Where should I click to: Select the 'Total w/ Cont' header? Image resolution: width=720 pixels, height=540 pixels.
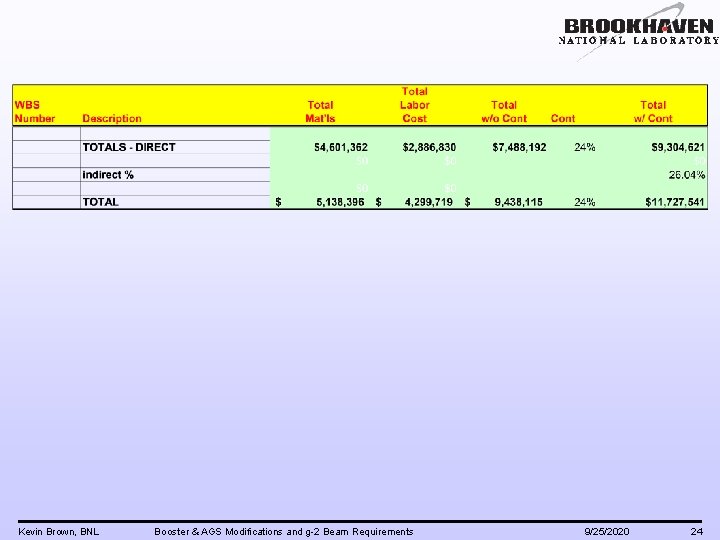coord(653,112)
